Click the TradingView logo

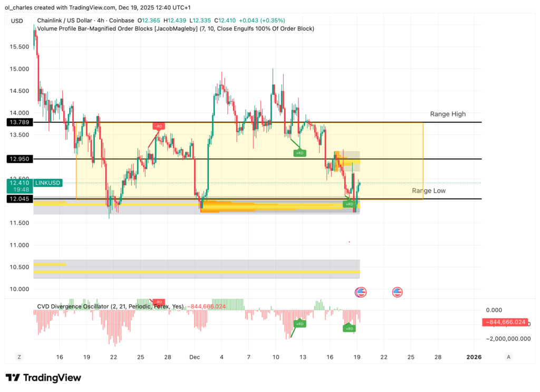point(43,378)
